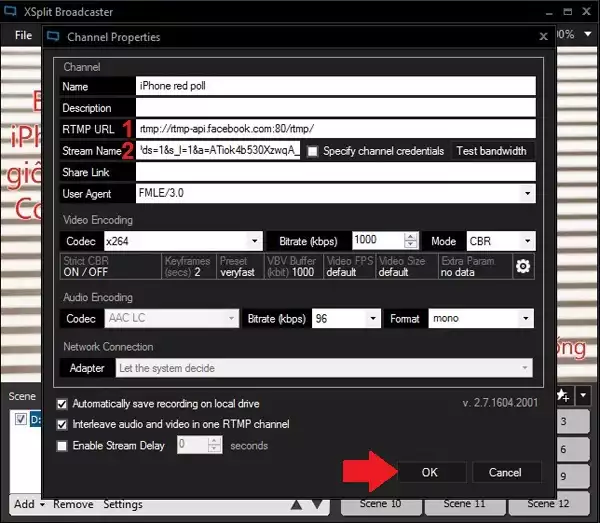Close the Channel Properties dialog
Viewport: 600px width, 523px height.
[x=543, y=36]
